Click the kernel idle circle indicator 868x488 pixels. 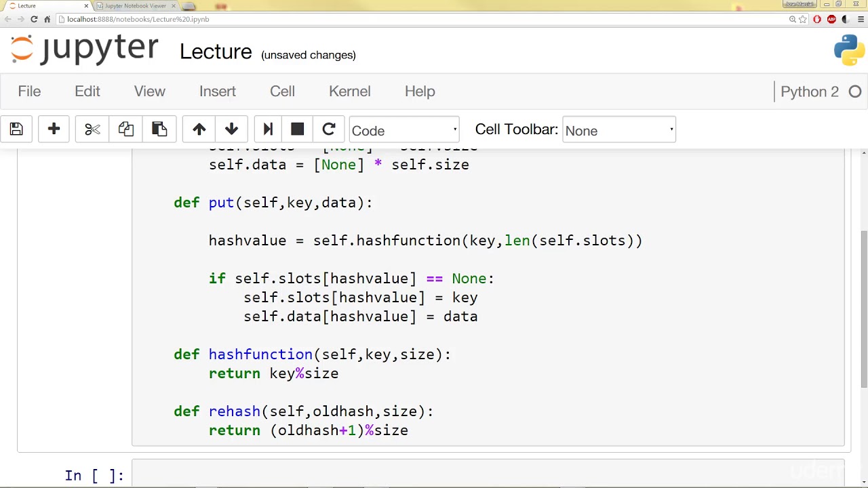coord(855,91)
